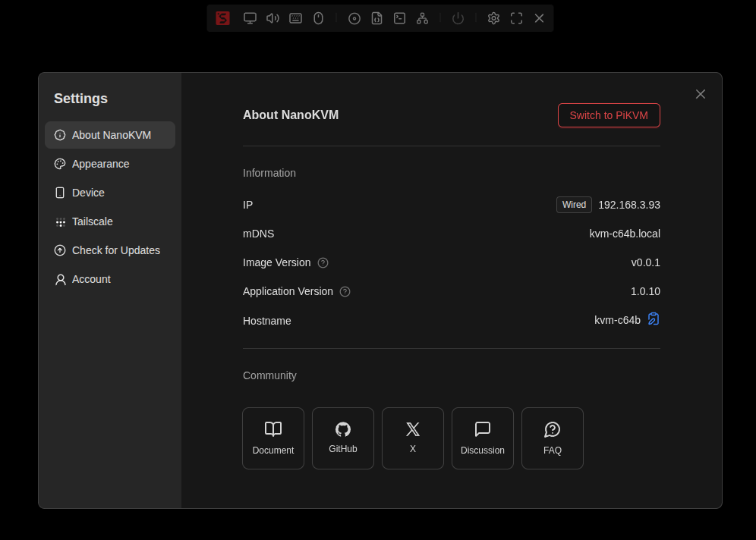This screenshot has height=540, width=756.
Task: Click the Wired tag next to the IP
Action: (574, 205)
